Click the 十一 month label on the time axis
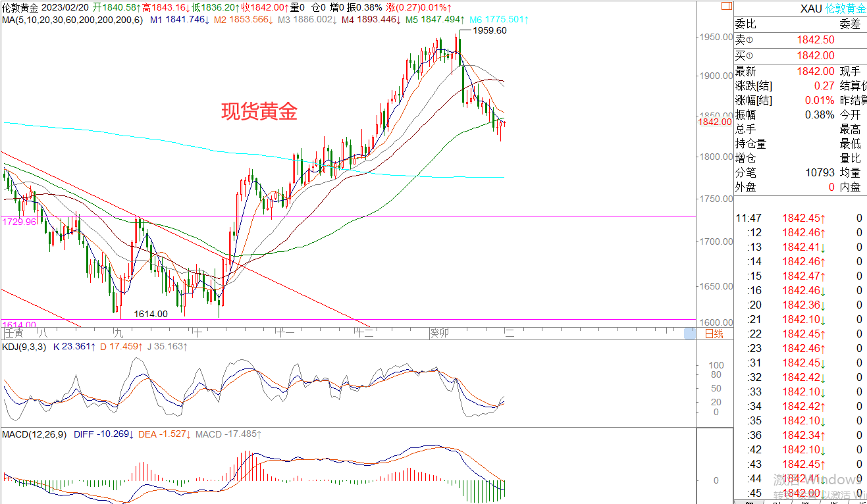 285,333
